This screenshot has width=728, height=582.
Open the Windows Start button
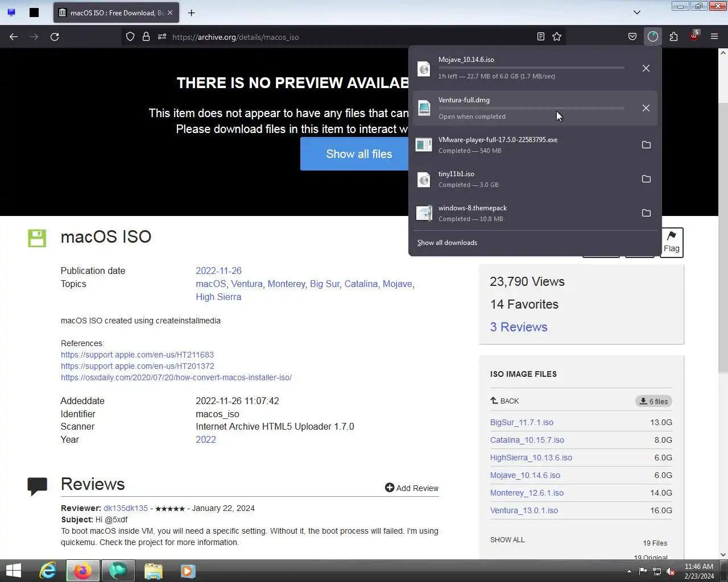[13, 571]
